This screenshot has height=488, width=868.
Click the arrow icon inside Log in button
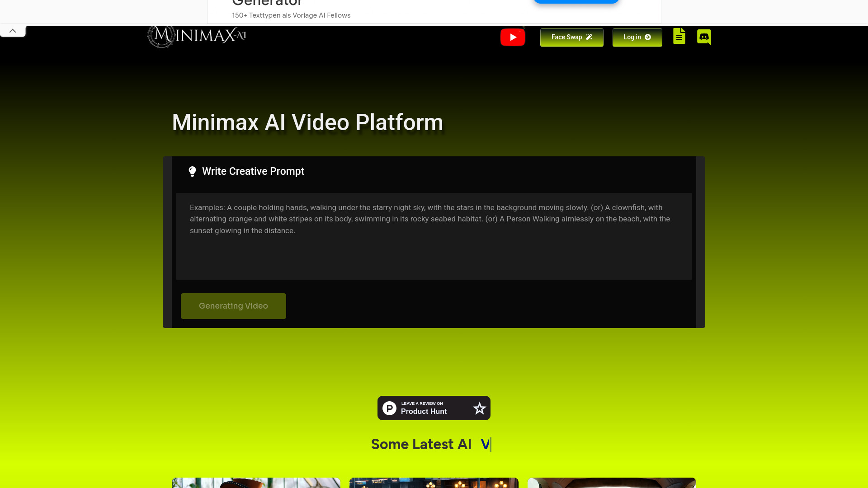[x=647, y=37]
